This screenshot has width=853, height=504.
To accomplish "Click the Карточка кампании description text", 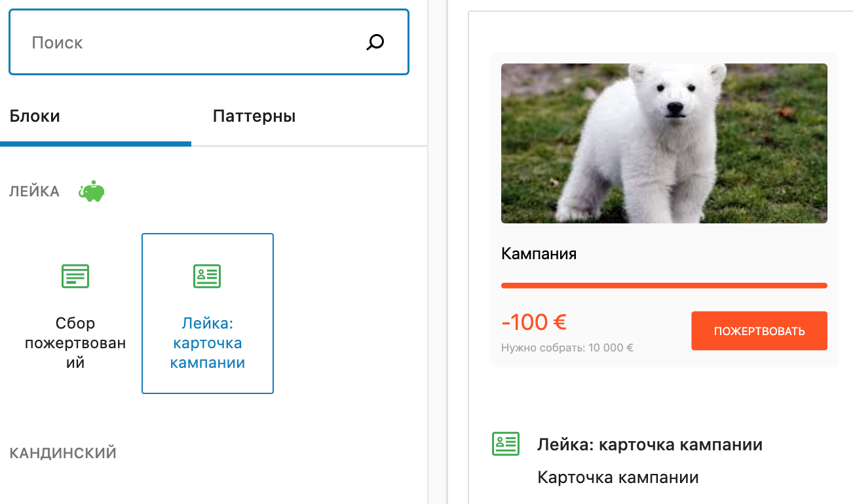I will (x=618, y=478).
